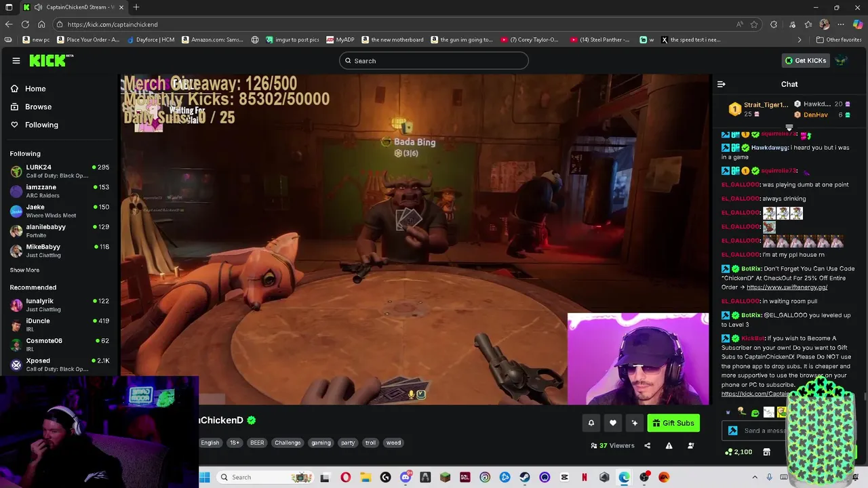Click heart follow button

point(612,423)
